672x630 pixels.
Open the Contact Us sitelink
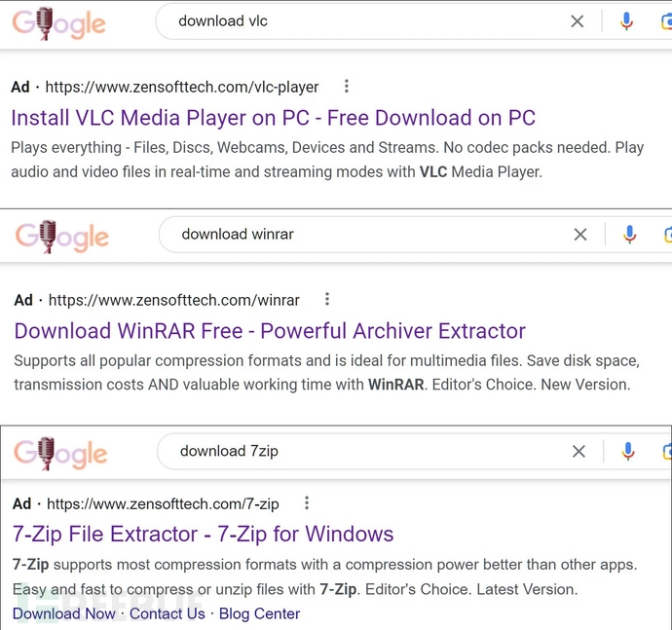(168, 613)
